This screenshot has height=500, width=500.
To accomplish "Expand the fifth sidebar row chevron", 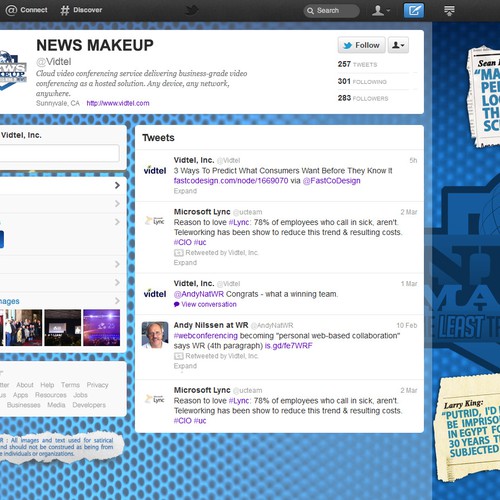I will [117, 282].
